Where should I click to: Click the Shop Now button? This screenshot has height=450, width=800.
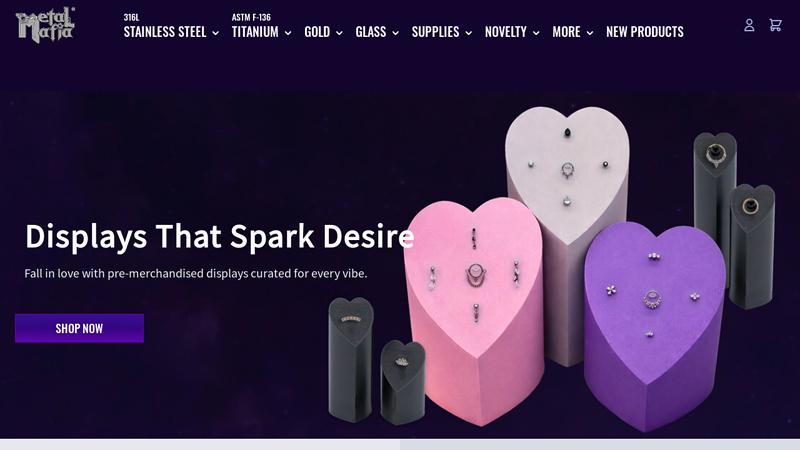79,328
